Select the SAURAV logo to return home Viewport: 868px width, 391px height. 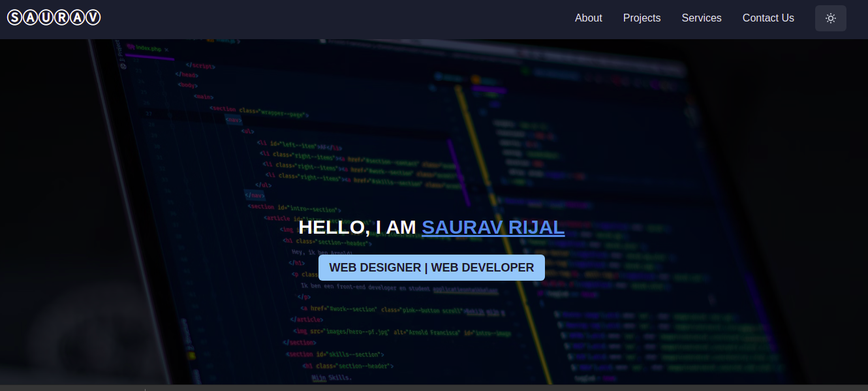pyautogui.click(x=54, y=17)
